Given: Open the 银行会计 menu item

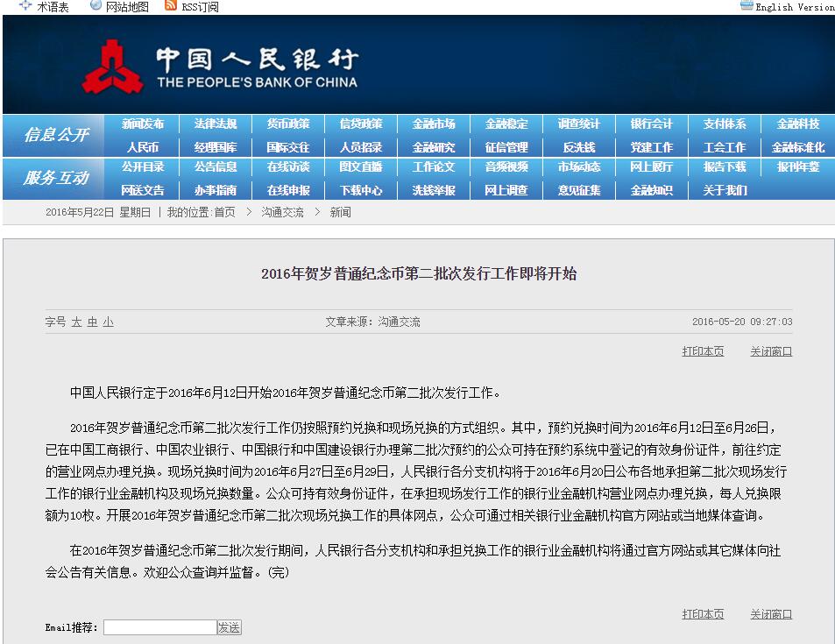Looking at the screenshot, I should [x=652, y=124].
